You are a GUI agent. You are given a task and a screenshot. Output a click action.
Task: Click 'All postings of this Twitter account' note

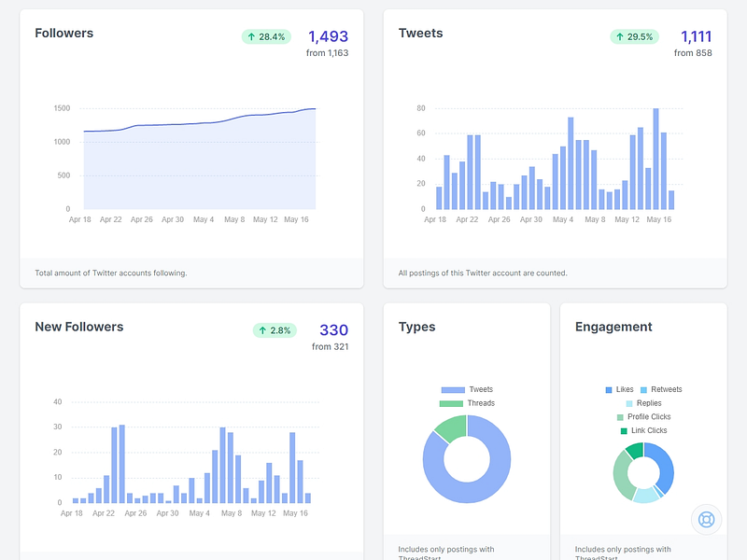483,273
